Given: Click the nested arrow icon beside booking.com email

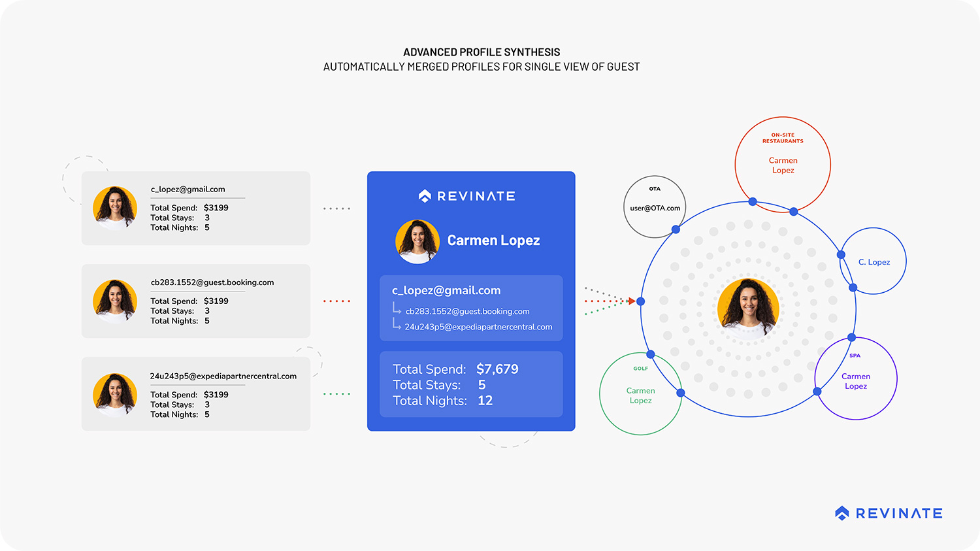Looking at the screenshot, I should [x=397, y=309].
